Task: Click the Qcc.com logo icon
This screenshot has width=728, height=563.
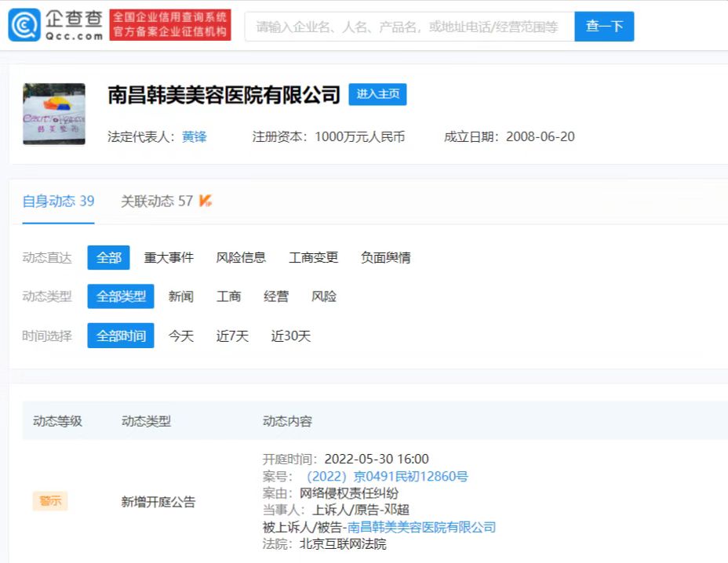Action: coord(24,25)
